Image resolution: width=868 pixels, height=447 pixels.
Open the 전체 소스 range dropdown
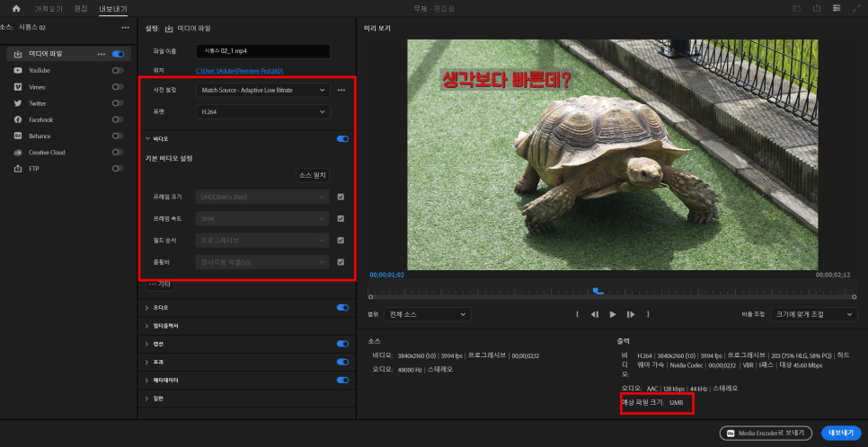428,314
